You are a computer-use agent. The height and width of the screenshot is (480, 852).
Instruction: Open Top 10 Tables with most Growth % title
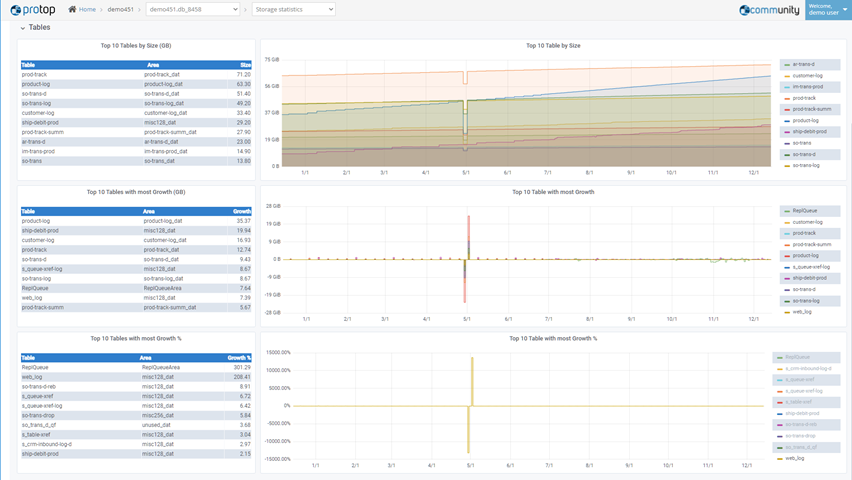point(136,338)
